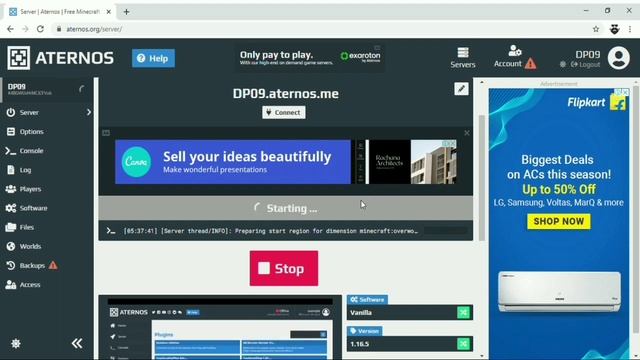Close the Canva banner ad
This screenshot has height=360, width=640.
point(467,133)
